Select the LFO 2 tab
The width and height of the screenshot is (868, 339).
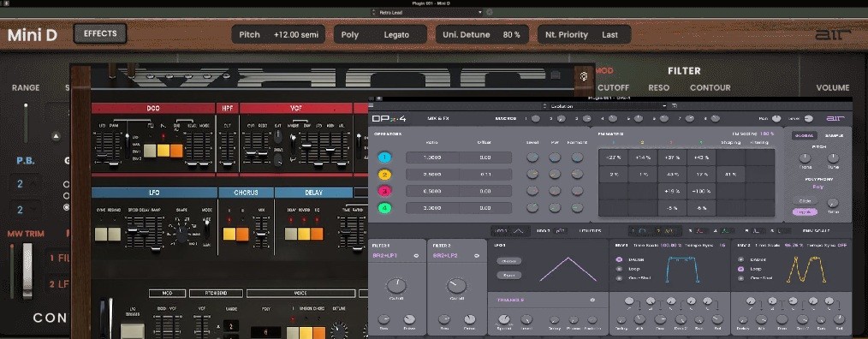(x=551, y=230)
